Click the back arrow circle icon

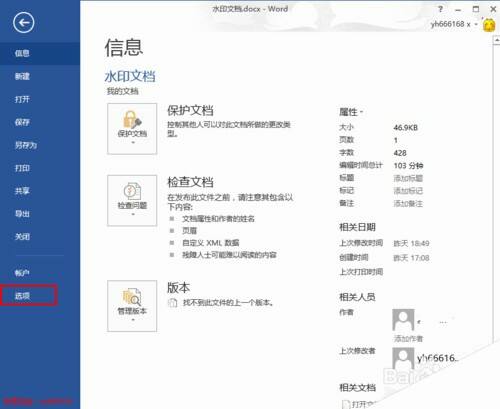(x=23, y=23)
